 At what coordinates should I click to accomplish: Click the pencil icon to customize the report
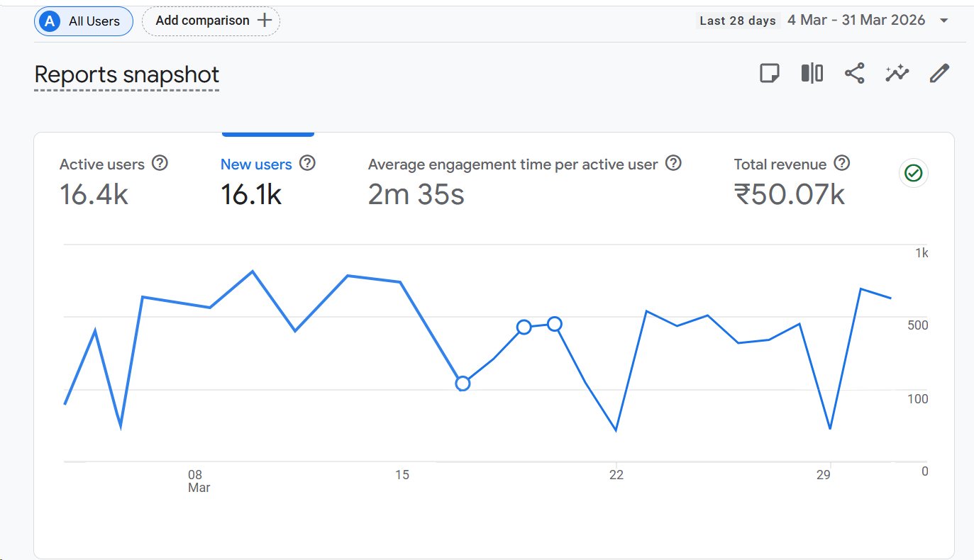(x=939, y=72)
